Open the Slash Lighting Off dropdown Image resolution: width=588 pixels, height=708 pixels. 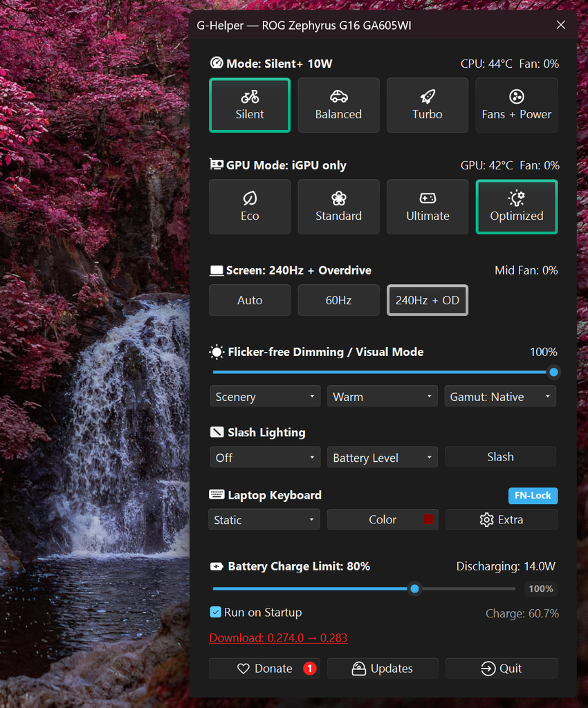(265, 458)
